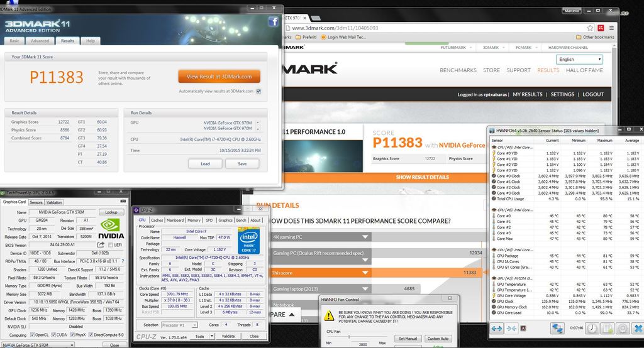Expand the Gaming PC Oculus Rift row
644x348 pixels.
pos(365,260)
